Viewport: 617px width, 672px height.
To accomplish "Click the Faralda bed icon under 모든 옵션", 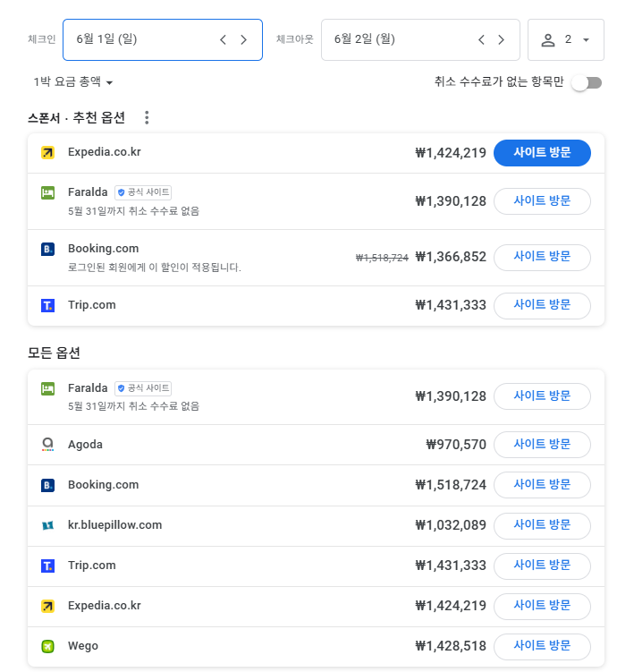I will click(x=47, y=388).
